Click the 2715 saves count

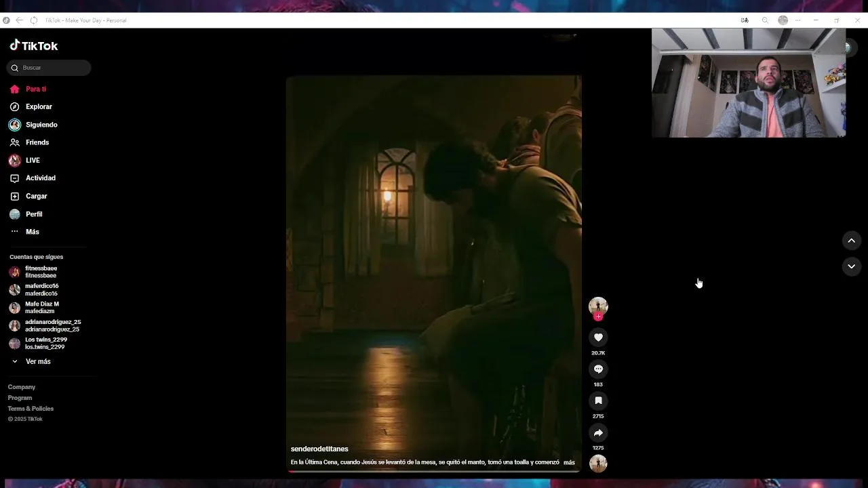(598, 416)
